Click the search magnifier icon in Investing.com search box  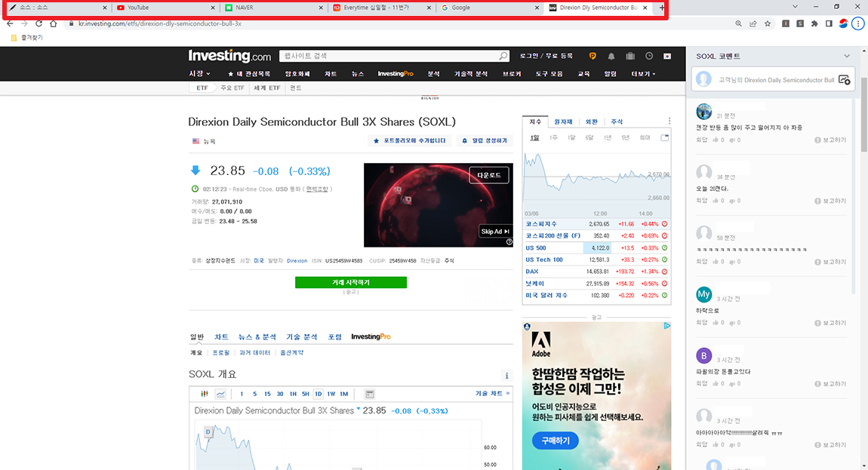coord(503,56)
